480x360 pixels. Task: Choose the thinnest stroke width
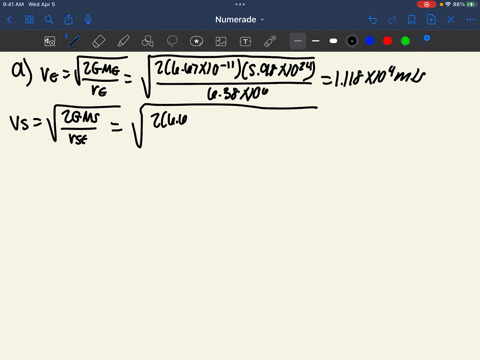[x=298, y=41]
